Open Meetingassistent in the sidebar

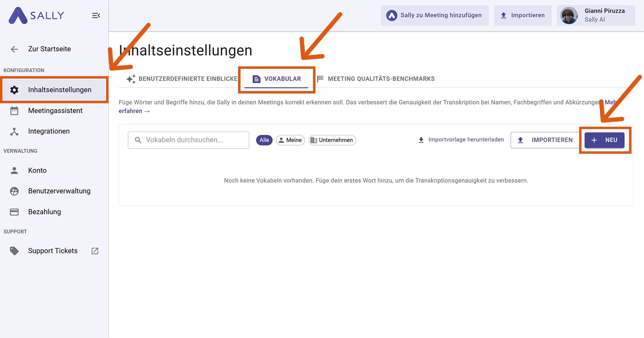coord(54,111)
